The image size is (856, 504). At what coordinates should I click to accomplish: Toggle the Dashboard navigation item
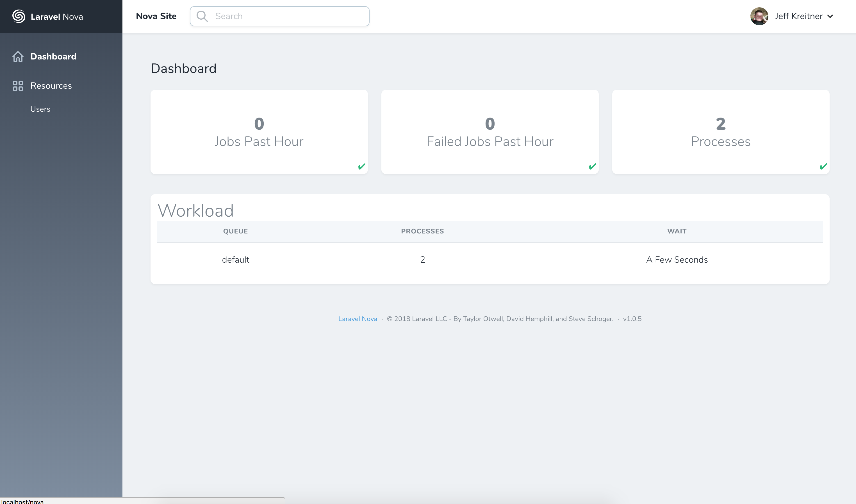coord(53,56)
